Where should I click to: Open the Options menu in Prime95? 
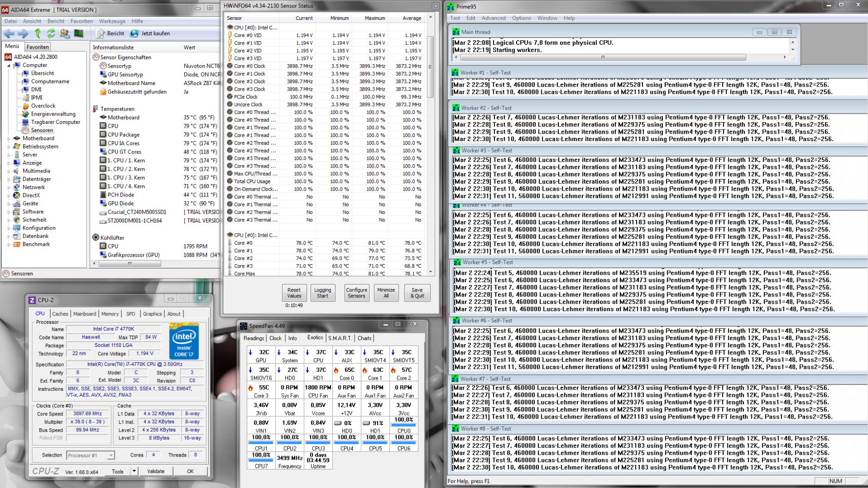[521, 18]
